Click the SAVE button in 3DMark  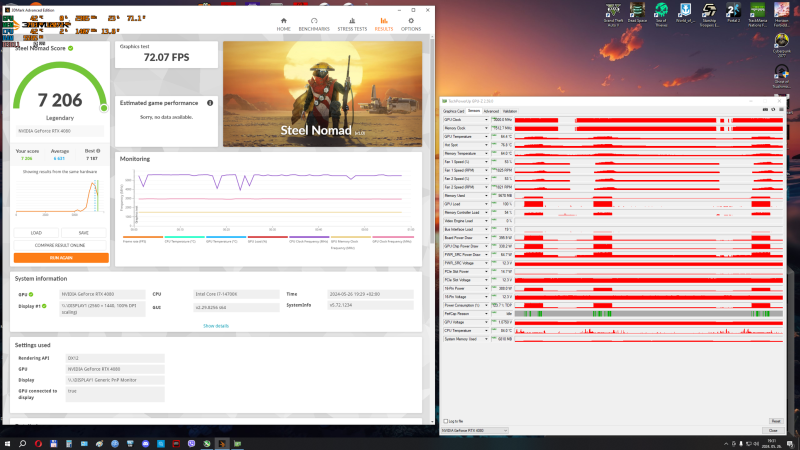84,233
